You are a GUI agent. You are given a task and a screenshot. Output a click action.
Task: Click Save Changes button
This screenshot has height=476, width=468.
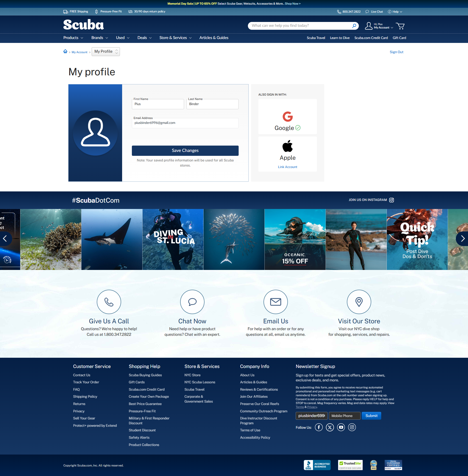[x=185, y=150]
